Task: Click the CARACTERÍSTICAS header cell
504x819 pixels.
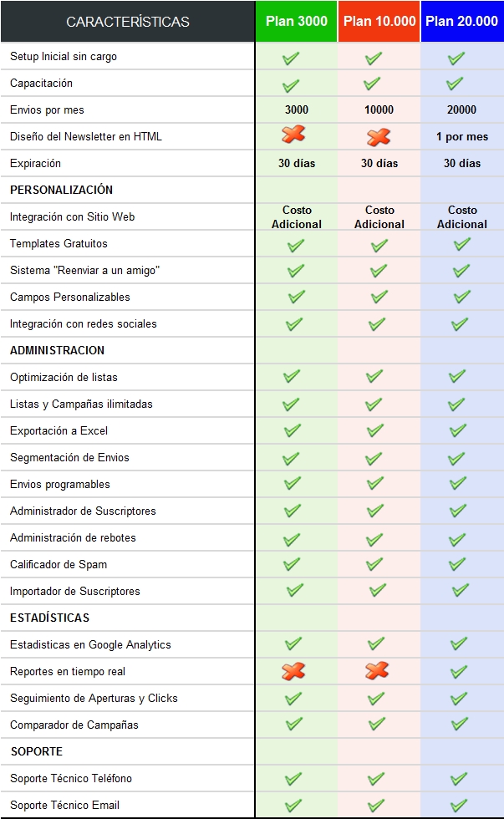Action: (128, 22)
